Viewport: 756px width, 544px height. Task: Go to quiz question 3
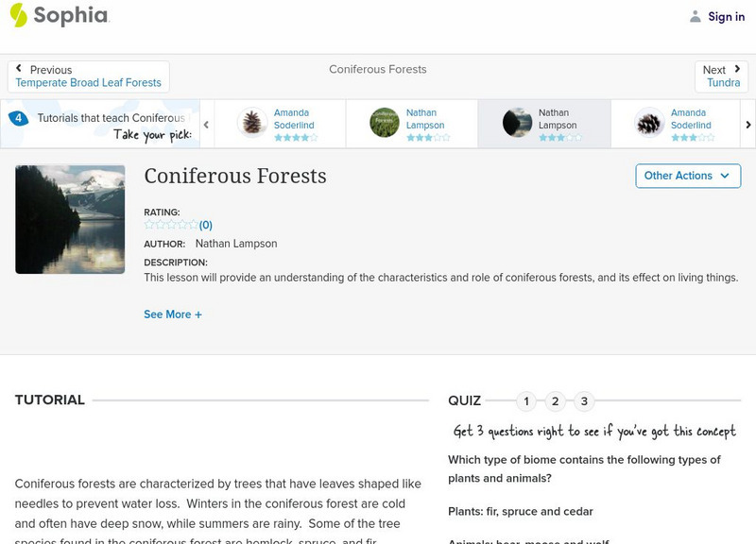click(584, 401)
